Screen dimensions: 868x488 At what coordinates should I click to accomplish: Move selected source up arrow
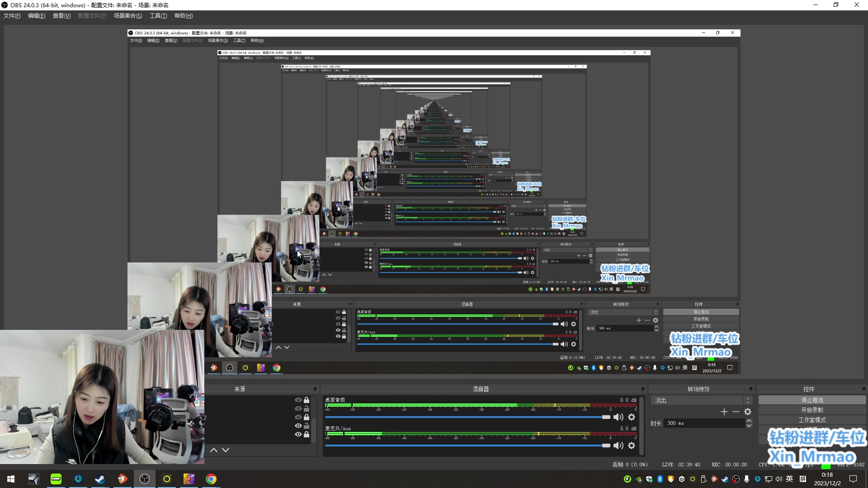pos(214,450)
